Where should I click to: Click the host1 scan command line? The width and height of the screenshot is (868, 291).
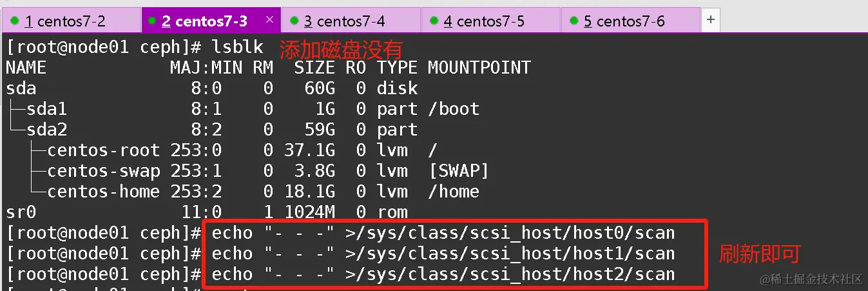pyautogui.click(x=443, y=254)
